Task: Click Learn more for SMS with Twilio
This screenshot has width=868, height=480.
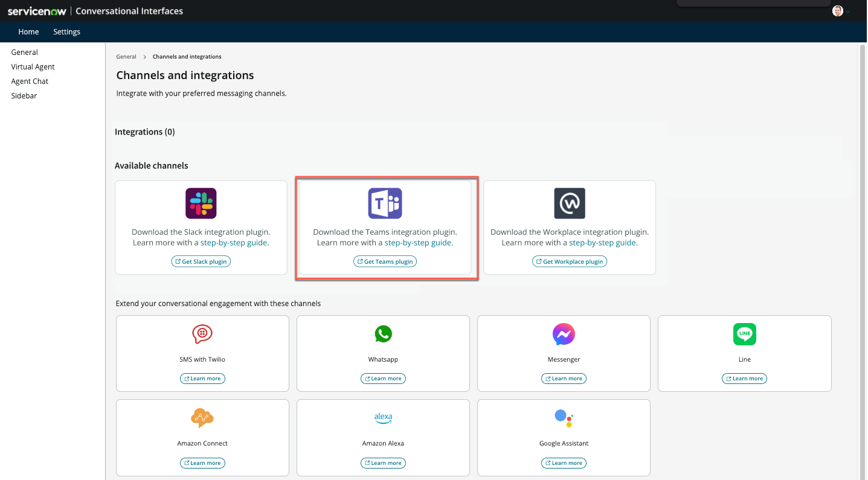Action: tap(202, 379)
